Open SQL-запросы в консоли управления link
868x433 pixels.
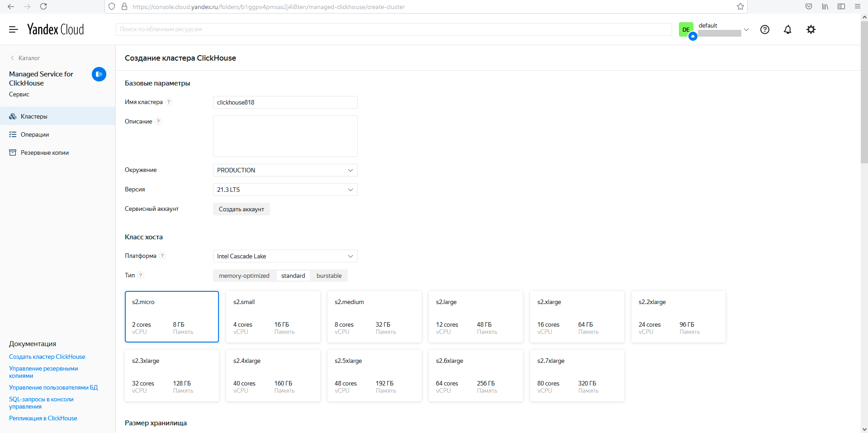[x=41, y=403]
